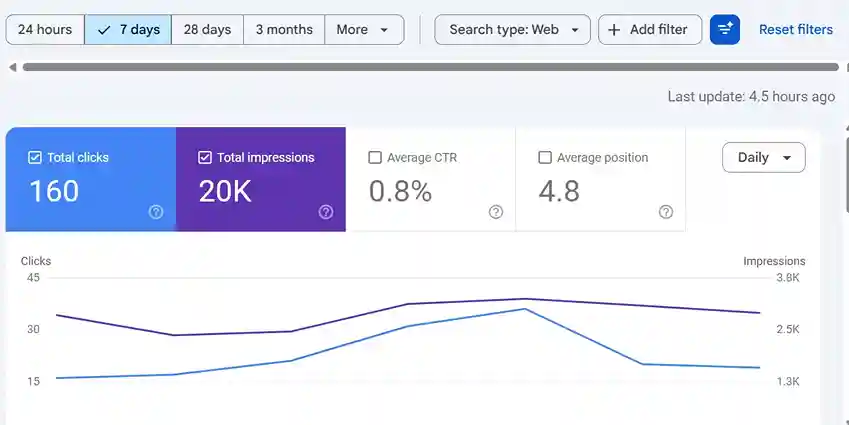Click the blue filter sparkle icon button
Screen dimensions: 849x425
(x=724, y=30)
